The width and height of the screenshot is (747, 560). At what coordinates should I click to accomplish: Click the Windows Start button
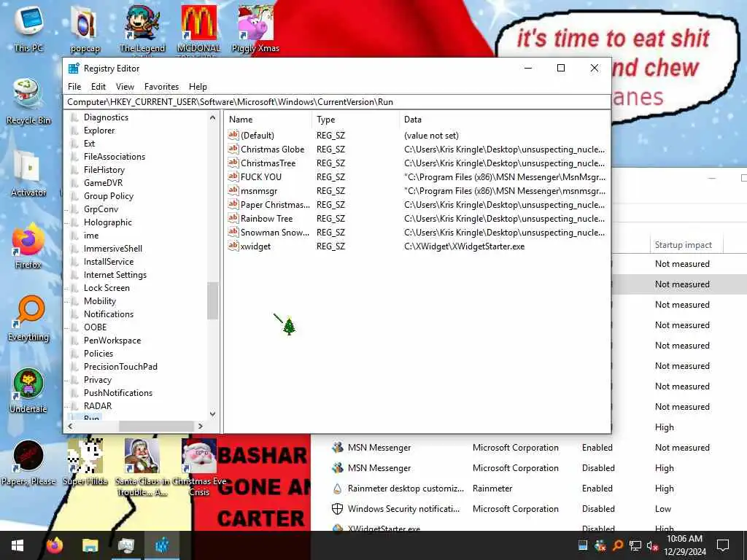click(x=18, y=545)
